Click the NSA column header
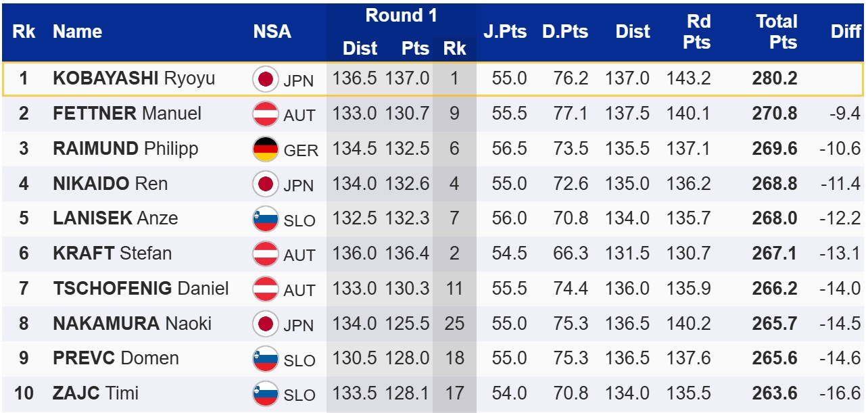 tap(272, 31)
